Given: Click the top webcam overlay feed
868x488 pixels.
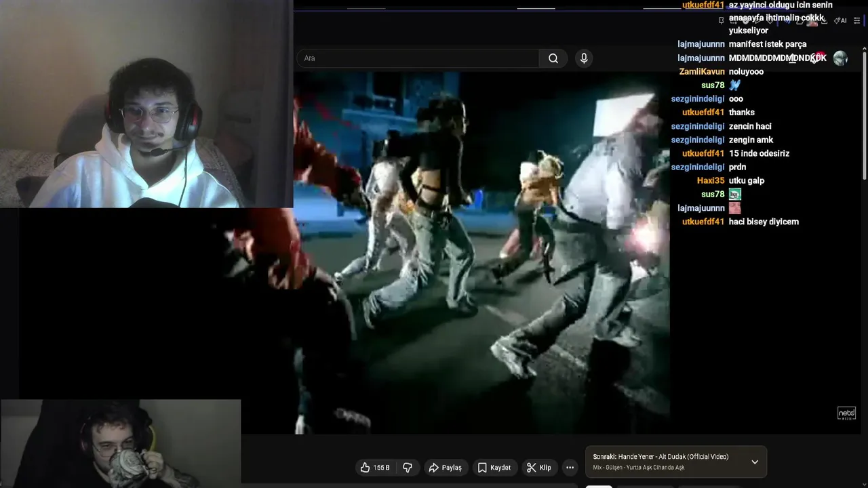Looking at the screenshot, I should coord(146,104).
